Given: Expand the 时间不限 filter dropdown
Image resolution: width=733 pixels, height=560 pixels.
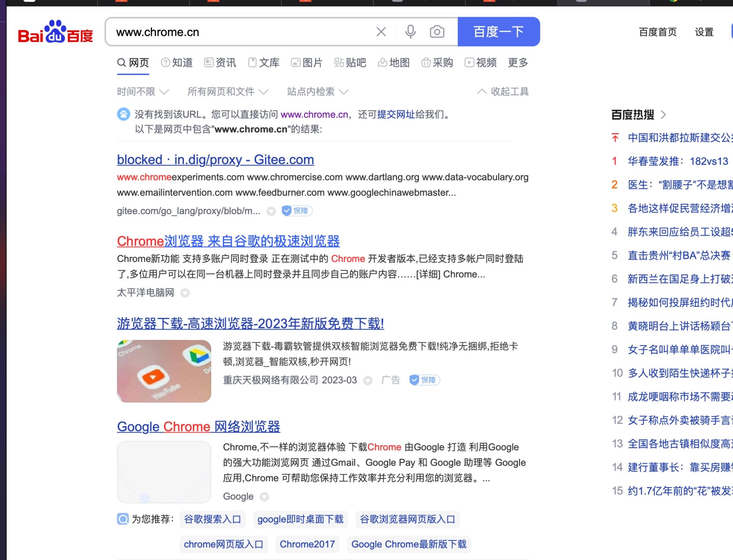Looking at the screenshot, I should (x=143, y=92).
